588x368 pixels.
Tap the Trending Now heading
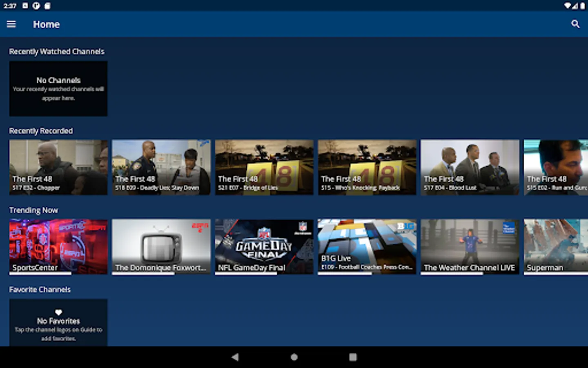point(33,210)
